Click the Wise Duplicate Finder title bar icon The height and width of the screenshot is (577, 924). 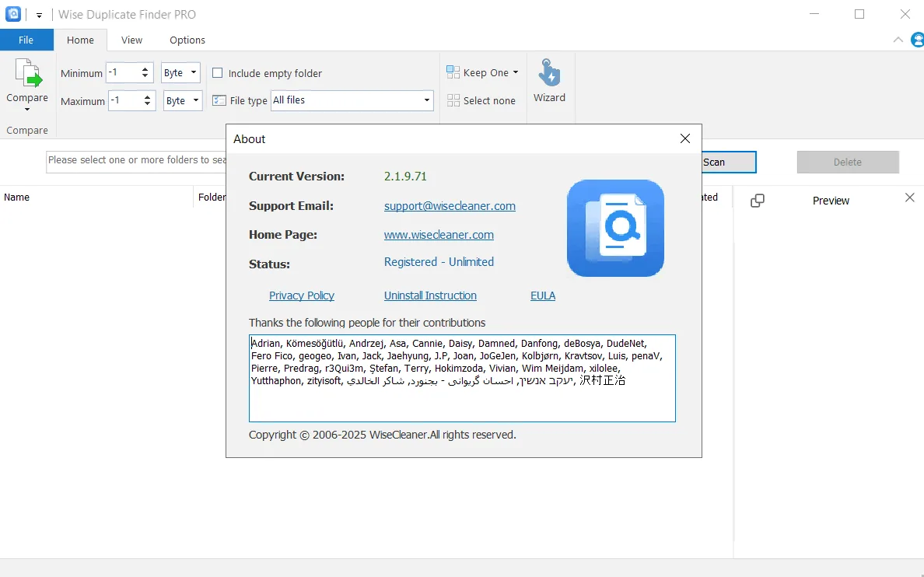click(x=13, y=14)
